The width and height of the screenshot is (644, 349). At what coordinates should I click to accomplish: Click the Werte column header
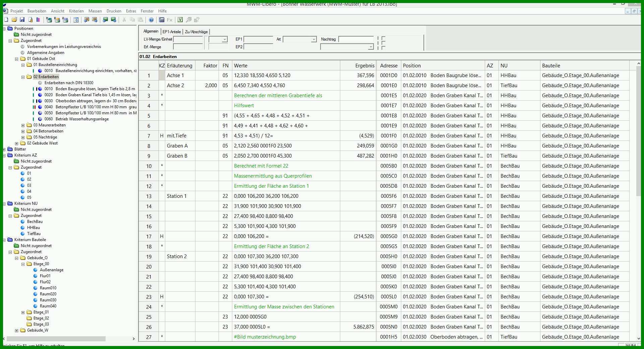click(x=286, y=66)
